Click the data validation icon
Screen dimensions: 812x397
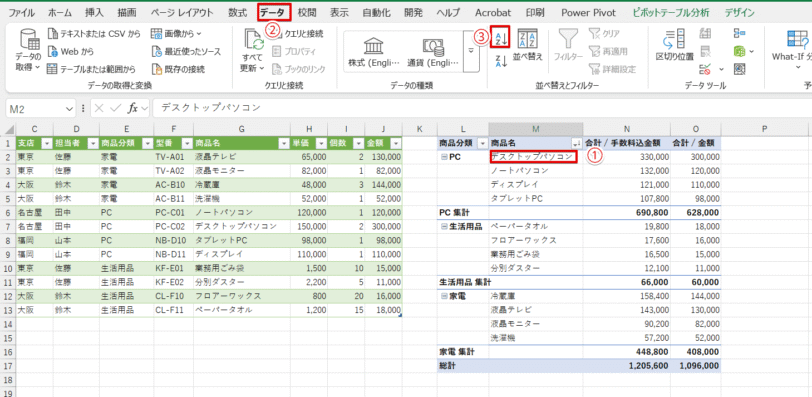(705, 68)
